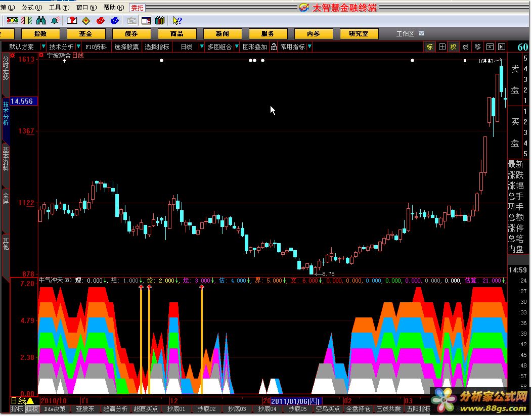Open the 窗口 menu
The image size is (532, 416).
point(86,8)
